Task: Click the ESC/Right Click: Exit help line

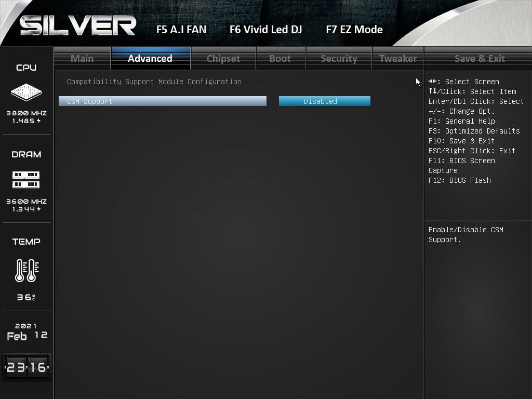Action: point(472,151)
